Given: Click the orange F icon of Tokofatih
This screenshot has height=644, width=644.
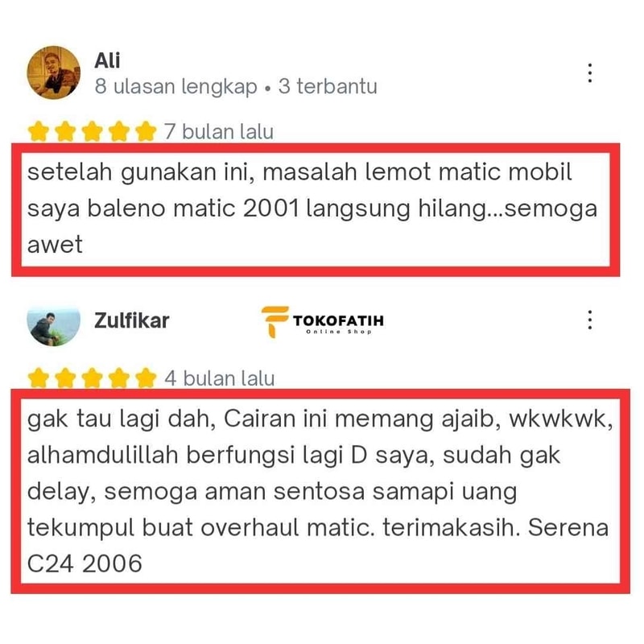Looking at the screenshot, I should [275, 322].
